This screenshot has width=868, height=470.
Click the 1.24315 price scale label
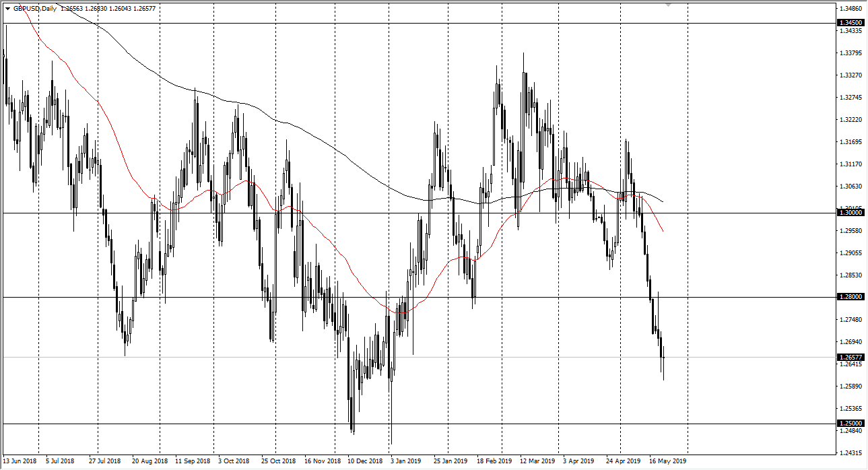851,452
